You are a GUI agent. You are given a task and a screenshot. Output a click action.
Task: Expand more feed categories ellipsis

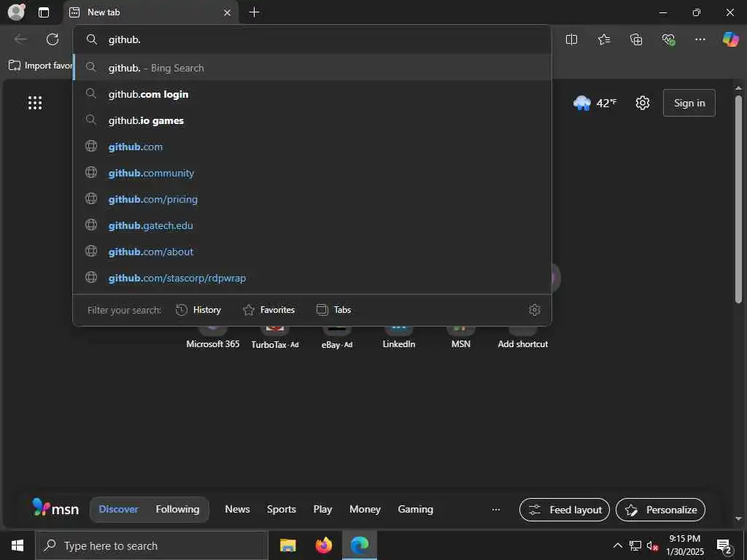[x=496, y=510]
